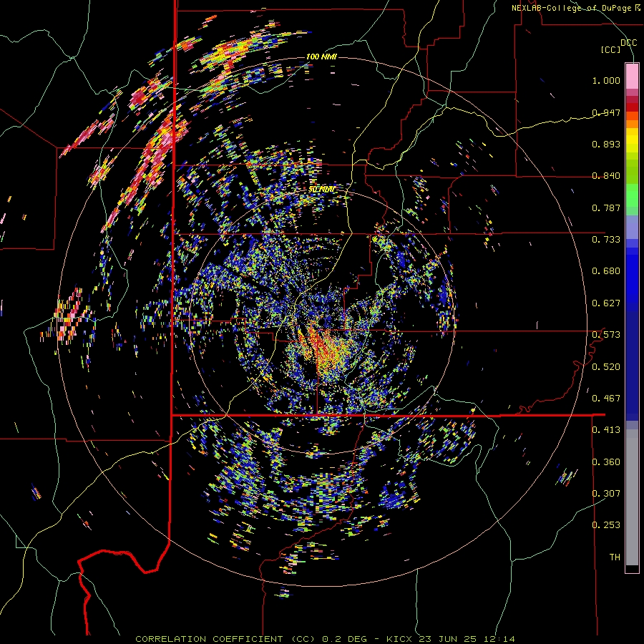Click the 0.520 scale value
This screenshot has width=644, height=644.
point(606,367)
